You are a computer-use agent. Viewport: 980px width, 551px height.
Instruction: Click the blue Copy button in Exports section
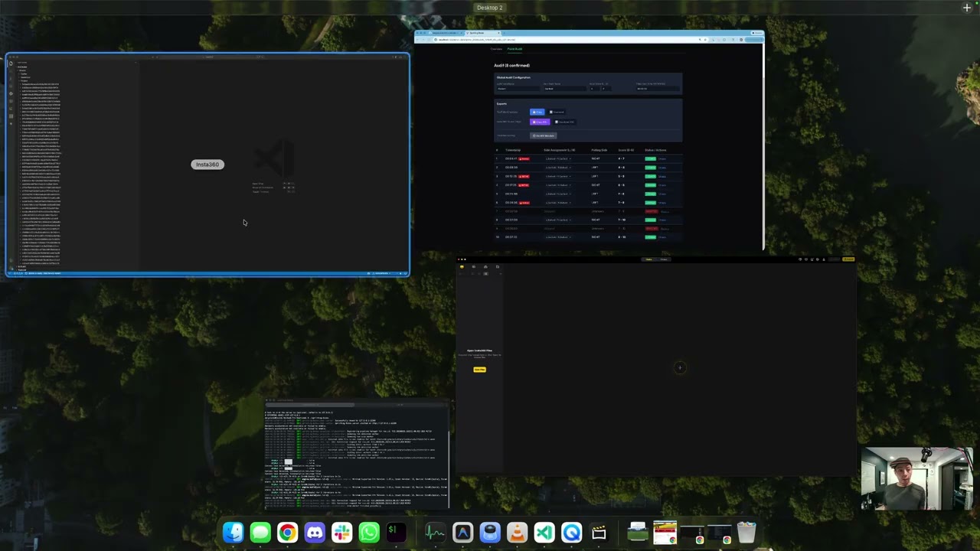click(537, 112)
